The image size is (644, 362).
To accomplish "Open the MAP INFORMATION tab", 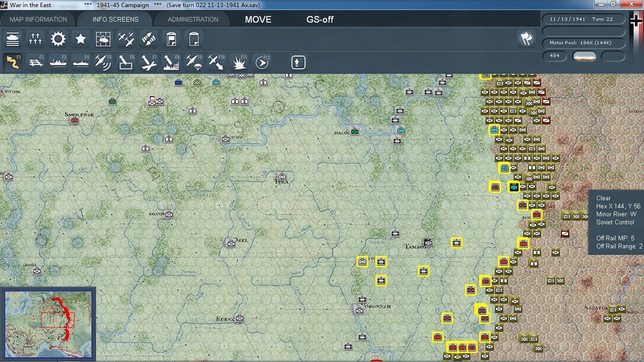I will tap(38, 19).
